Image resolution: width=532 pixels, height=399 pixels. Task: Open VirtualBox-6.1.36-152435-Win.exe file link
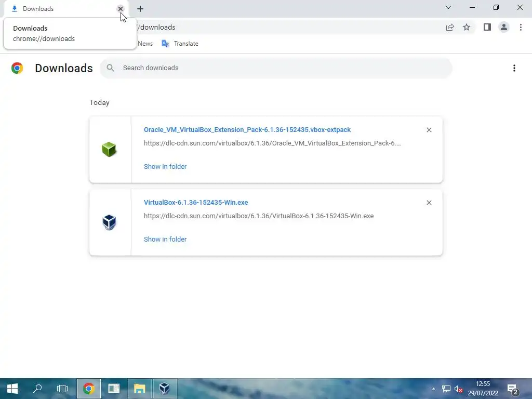(x=196, y=203)
